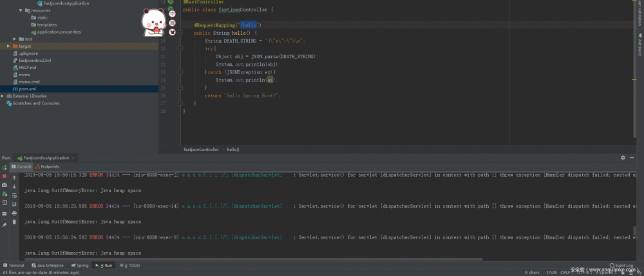Toggle code fold marker beside hello method

(182, 33)
